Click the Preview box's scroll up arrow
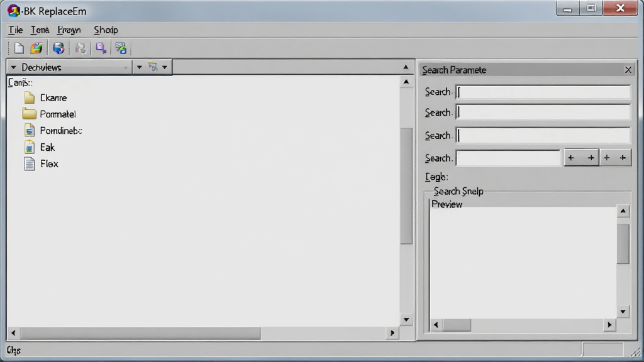Viewport: 644px width, 362px height. 623,211
